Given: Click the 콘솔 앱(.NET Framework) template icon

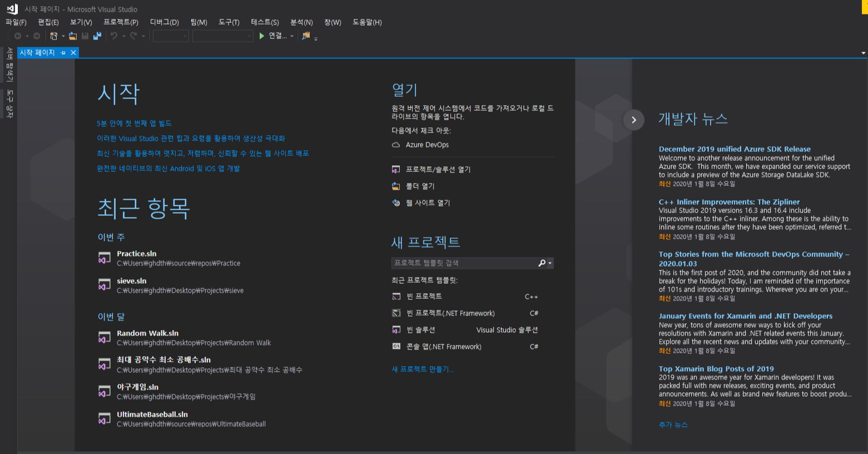Looking at the screenshot, I should tap(396, 346).
